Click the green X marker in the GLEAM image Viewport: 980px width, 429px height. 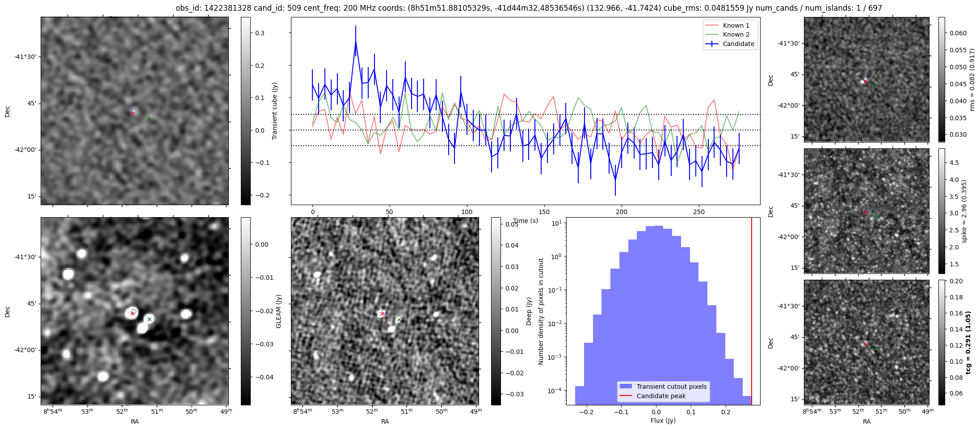click(x=149, y=319)
